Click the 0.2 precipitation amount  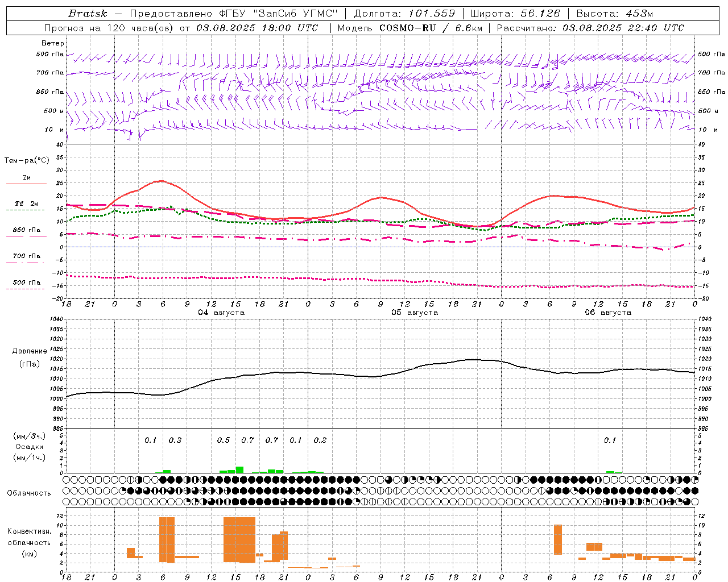point(320,440)
